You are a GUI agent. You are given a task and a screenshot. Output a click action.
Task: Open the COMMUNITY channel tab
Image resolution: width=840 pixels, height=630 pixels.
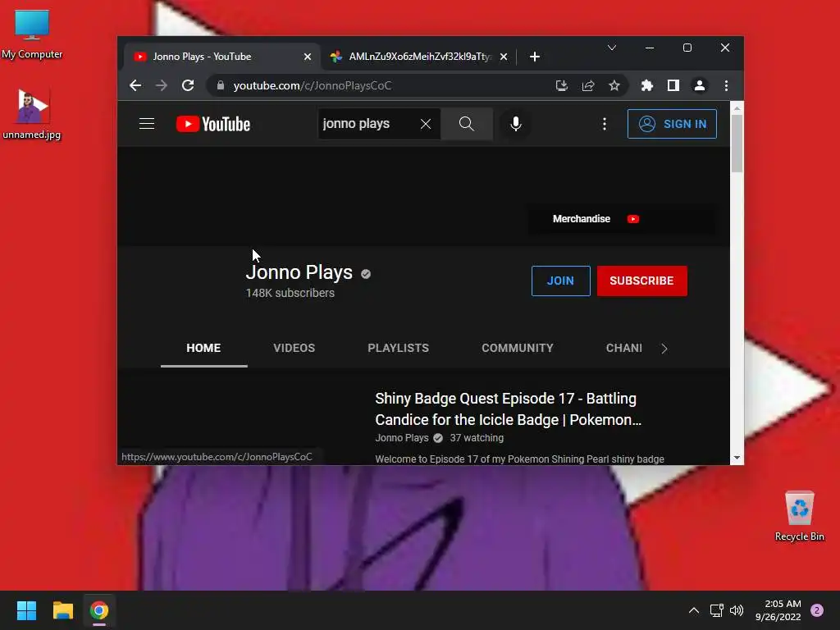pos(517,348)
